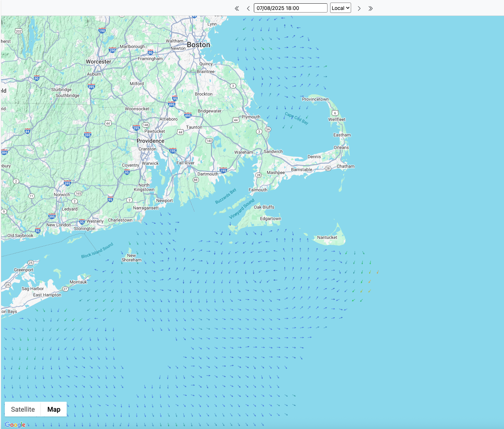Click inside the date and time field
The image size is (504, 429).
(x=290, y=8)
